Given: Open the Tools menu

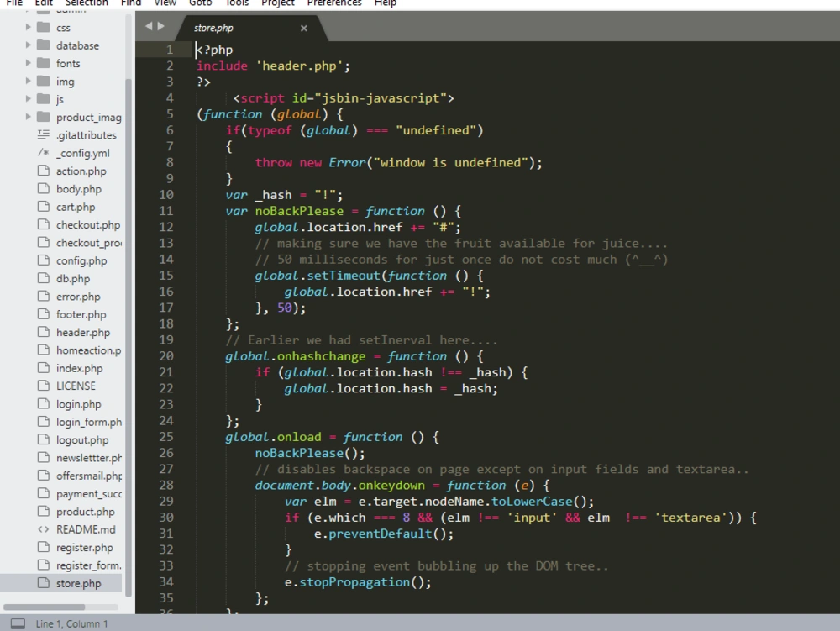Looking at the screenshot, I should (x=238, y=3).
